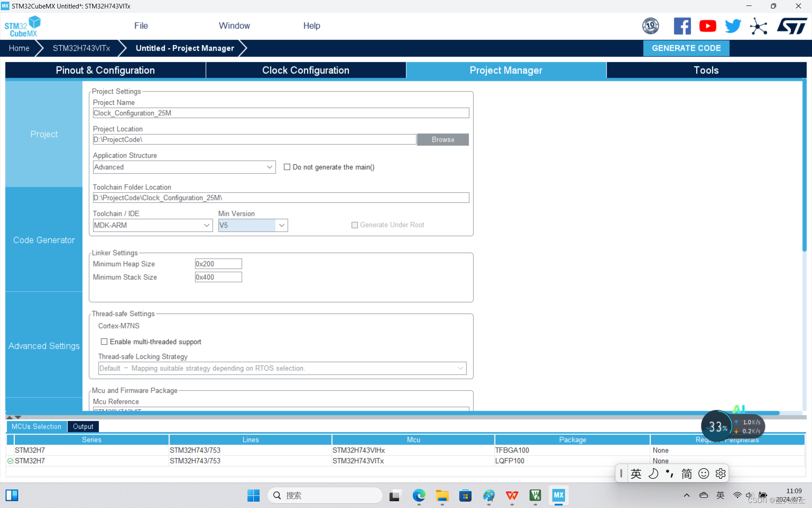Open Microsoft Edge from the taskbar
This screenshot has width=812, height=508.
[x=419, y=495]
